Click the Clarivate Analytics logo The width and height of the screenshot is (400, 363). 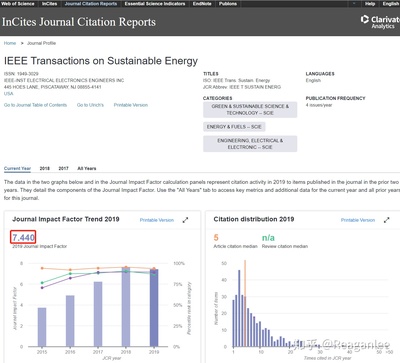[x=380, y=22]
